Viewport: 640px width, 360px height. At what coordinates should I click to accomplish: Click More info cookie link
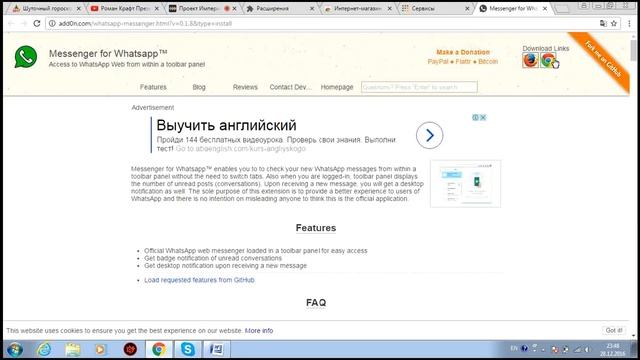[x=259, y=331]
